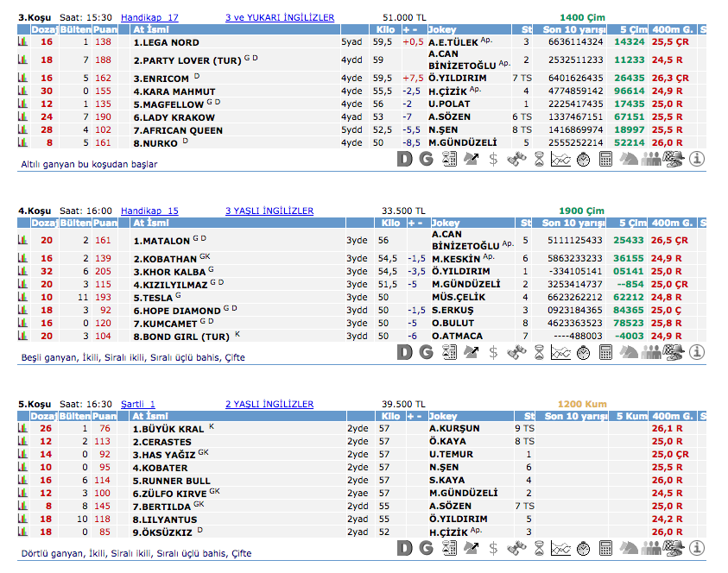Click the Şartli 1 link
Viewport: 728px width, 573px height.
coord(138,404)
